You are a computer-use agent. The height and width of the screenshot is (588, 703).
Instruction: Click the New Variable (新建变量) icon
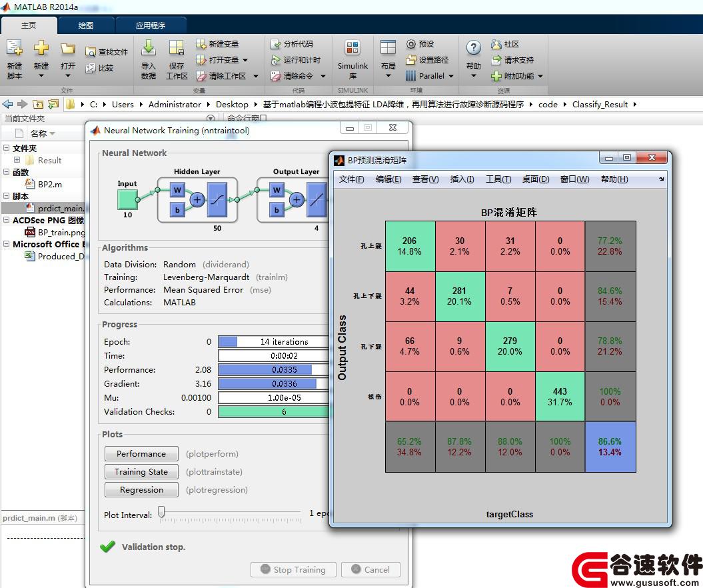click(x=201, y=44)
